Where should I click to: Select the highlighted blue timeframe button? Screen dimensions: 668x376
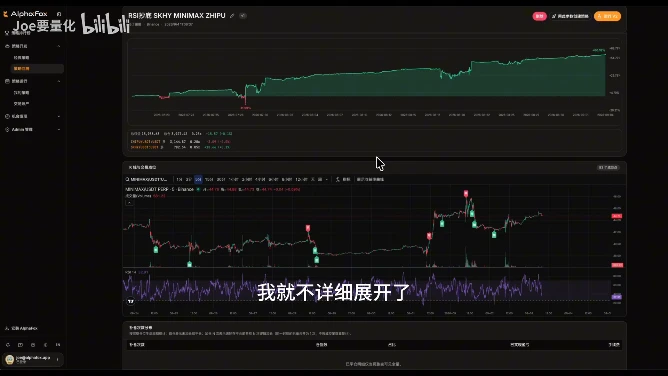(x=198, y=179)
